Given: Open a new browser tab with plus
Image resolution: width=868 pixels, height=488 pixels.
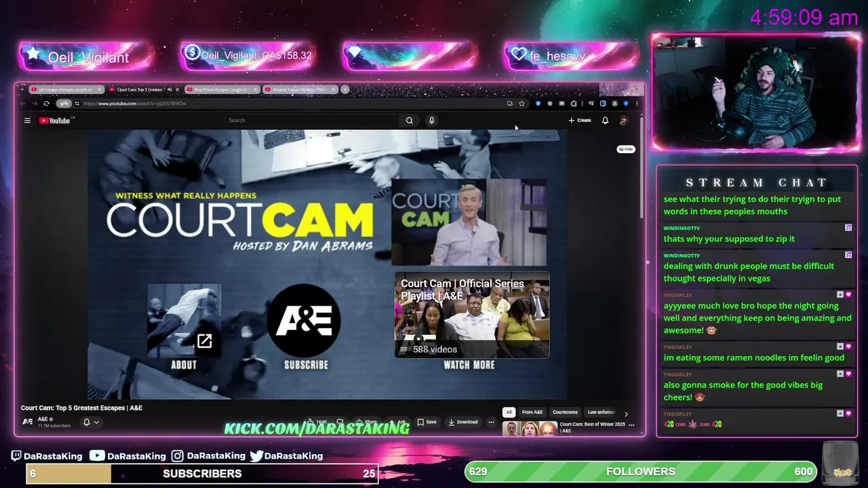Looking at the screenshot, I should pyautogui.click(x=345, y=89).
